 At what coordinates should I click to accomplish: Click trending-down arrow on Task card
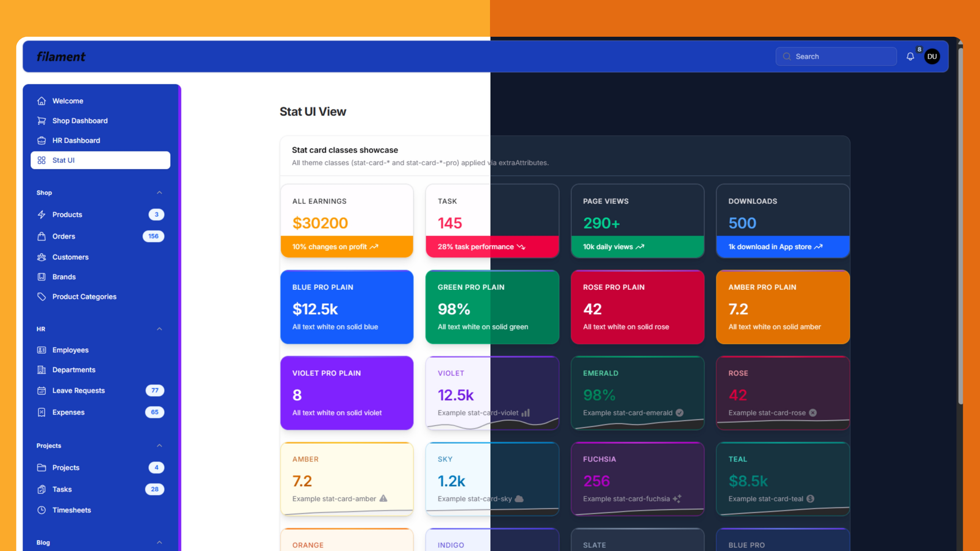point(521,247)
